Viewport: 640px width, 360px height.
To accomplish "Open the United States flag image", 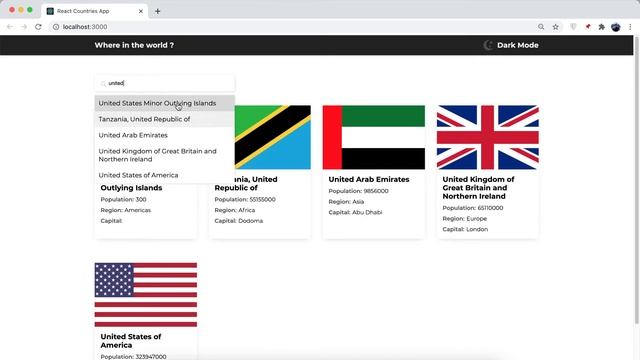I will tap(146, 295).
